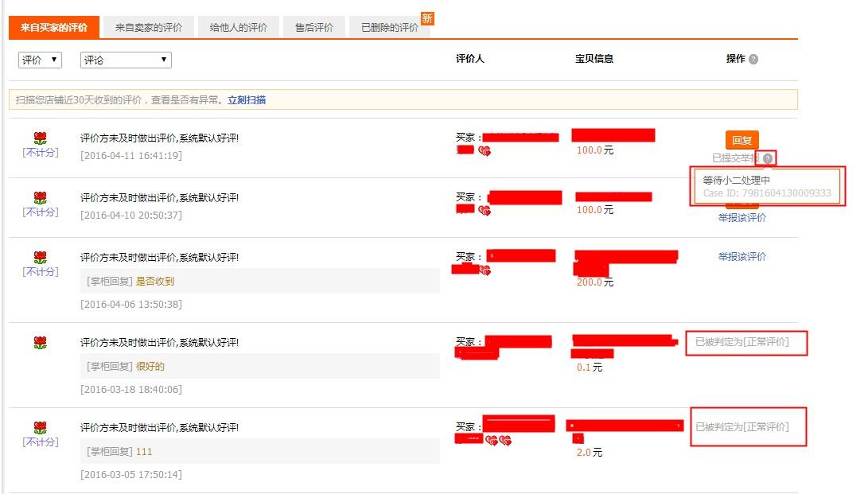Switch to the 来自卖家的评价 tab
This screenshot has width=868, height=494.
(x=148, y=28)
